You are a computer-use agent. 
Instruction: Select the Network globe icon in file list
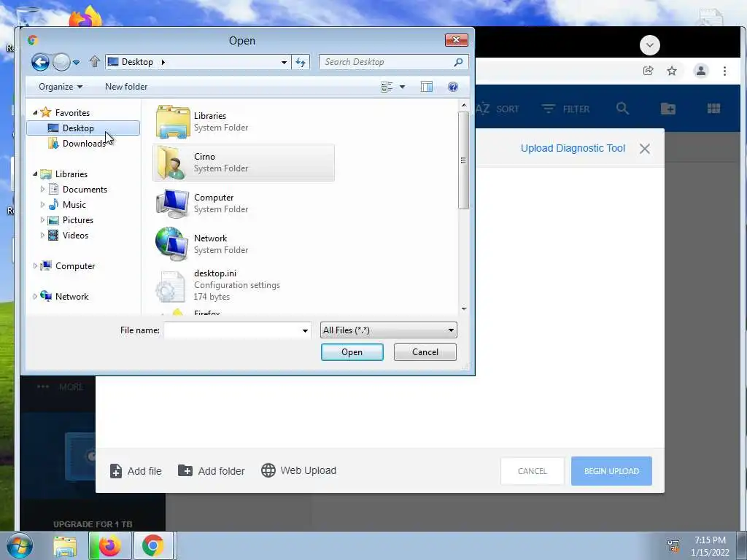point(171,244)
